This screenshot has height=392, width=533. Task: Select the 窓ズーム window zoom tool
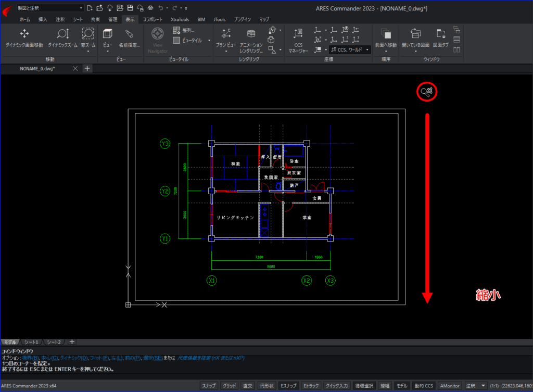(88, 37)
